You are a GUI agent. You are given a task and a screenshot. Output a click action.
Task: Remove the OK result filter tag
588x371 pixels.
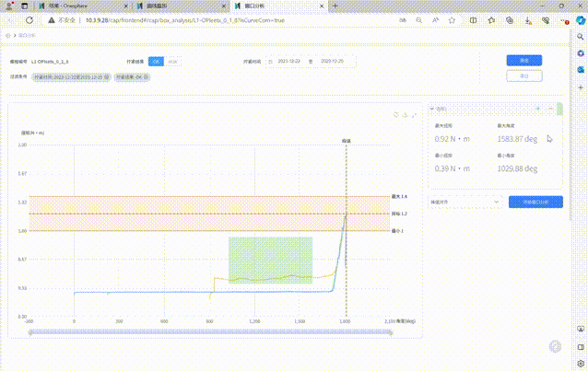click(146, 77)
